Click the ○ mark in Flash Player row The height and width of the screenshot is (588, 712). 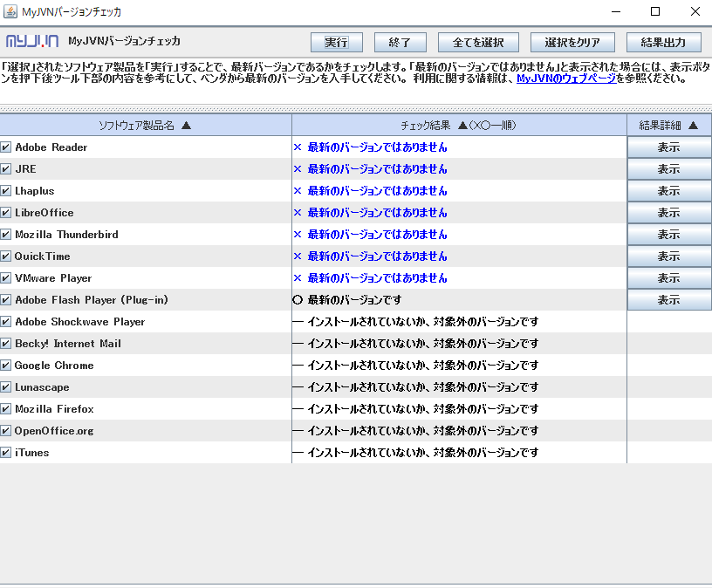298,300
